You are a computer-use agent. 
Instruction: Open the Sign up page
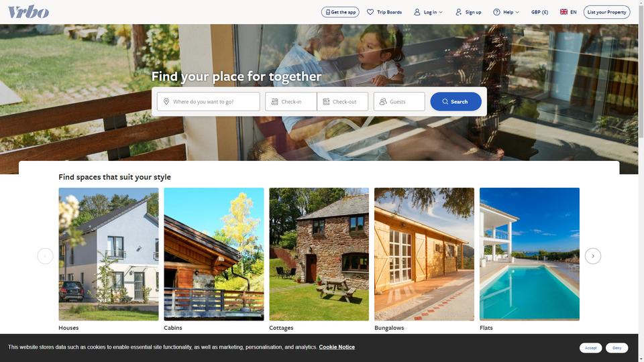(x=468, y=12)
